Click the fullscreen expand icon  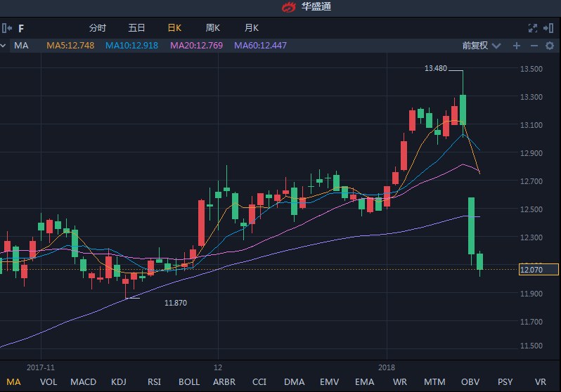click(533, 28)
